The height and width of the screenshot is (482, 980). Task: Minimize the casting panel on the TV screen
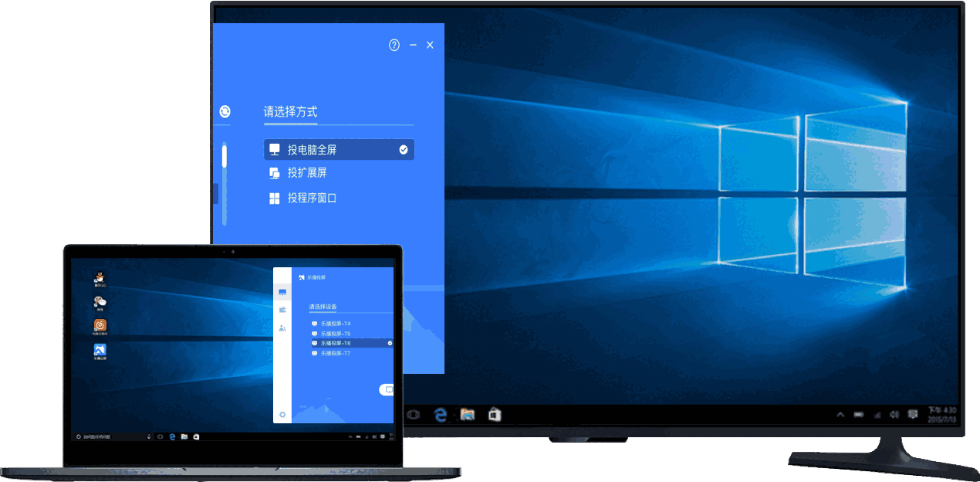point(414,45)
